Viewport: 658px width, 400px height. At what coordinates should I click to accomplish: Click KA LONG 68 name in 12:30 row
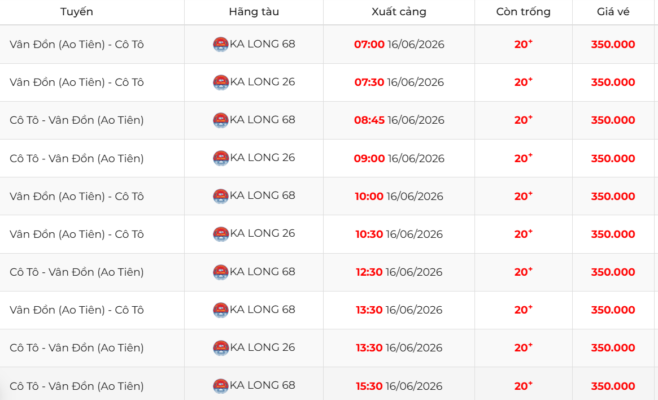[x=263, y=272]
